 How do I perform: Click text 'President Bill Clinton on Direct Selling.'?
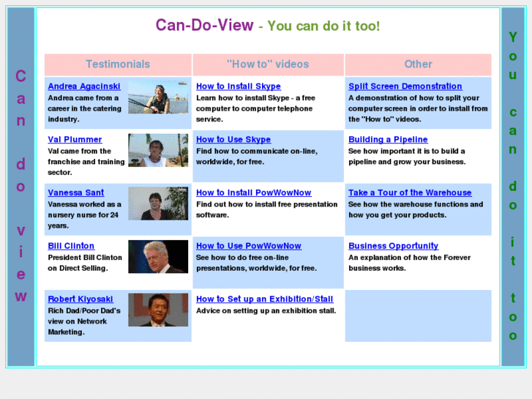(x=85, y=263)
